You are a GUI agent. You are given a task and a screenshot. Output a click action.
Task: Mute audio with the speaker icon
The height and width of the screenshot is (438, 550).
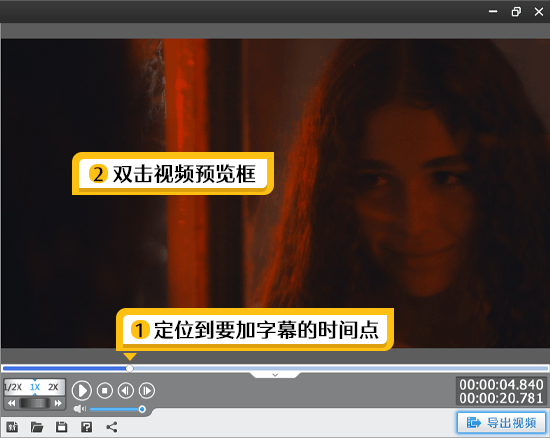80,409
